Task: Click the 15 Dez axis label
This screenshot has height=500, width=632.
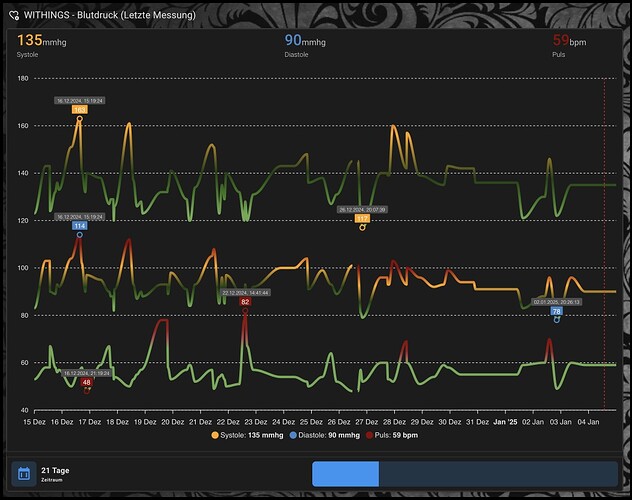Action: (x=34, y=422)
